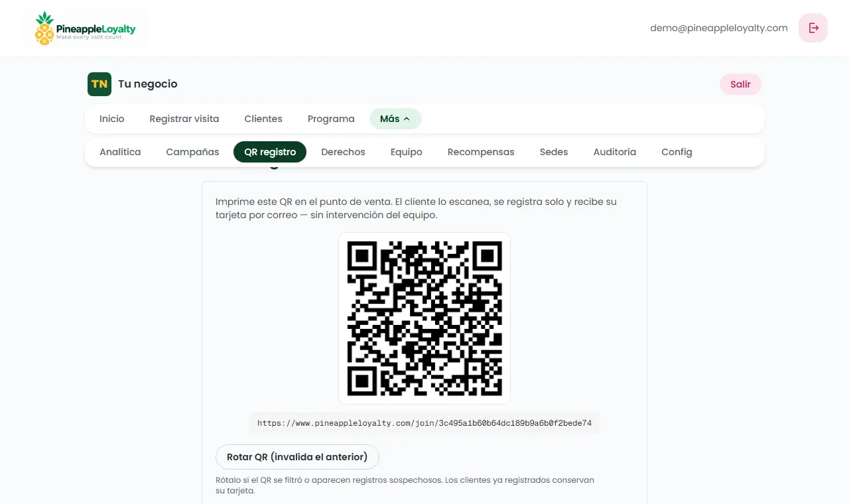849x504 pixels.
Task: Select the pineappleloyalty.com/join URL text
Action: point(424,423)
